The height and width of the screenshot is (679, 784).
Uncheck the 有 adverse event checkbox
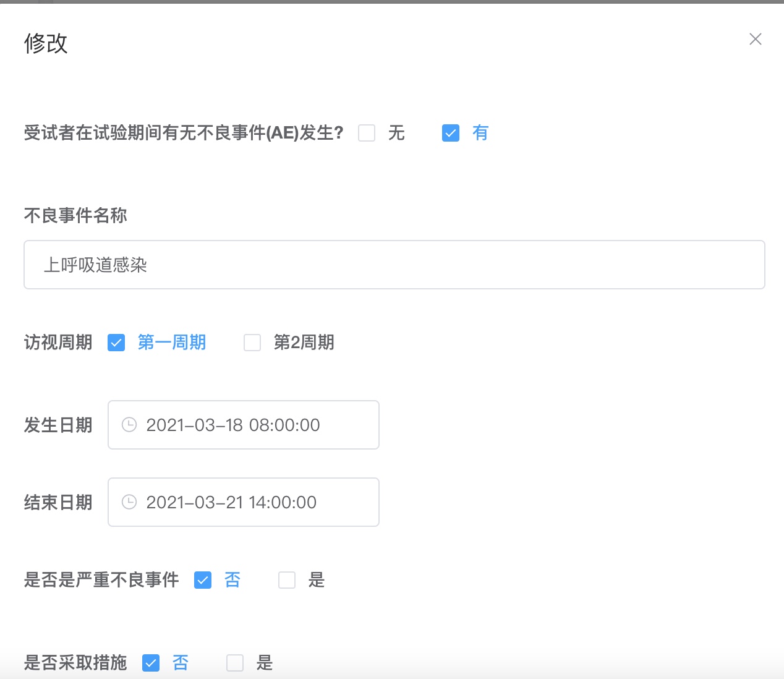coord(451,133)
